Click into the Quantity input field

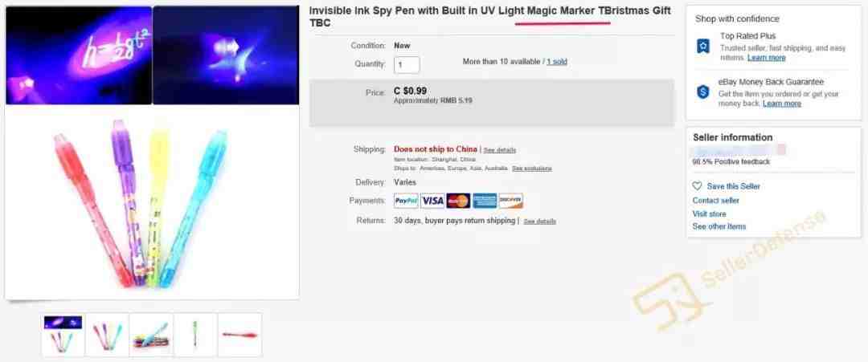point(407,65)
